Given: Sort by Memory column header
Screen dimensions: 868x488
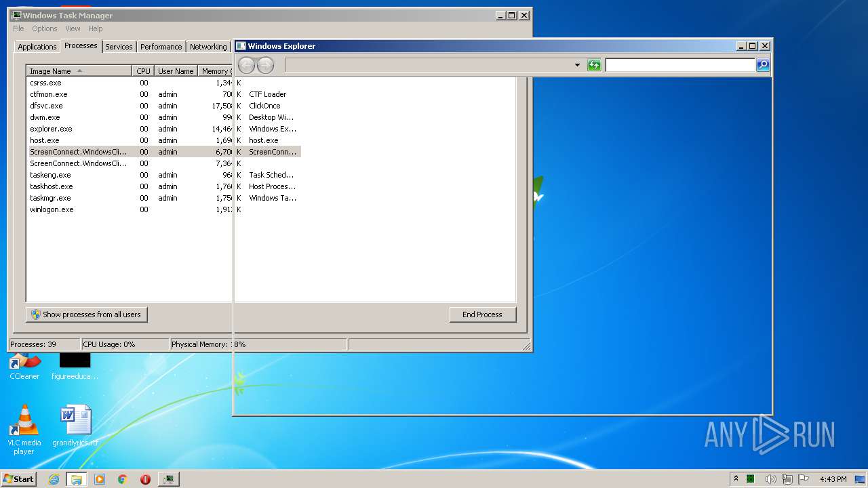Looking at the screenshot, I should (215, 71).
